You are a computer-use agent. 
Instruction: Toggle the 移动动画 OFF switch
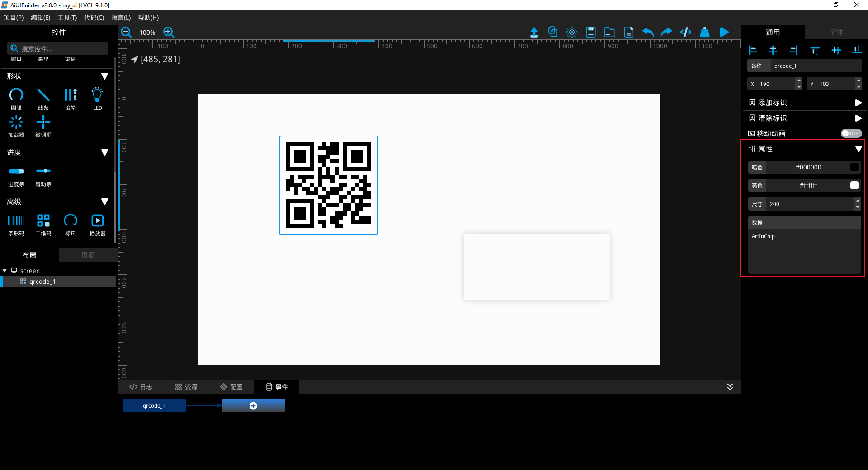tap(851, 133)
